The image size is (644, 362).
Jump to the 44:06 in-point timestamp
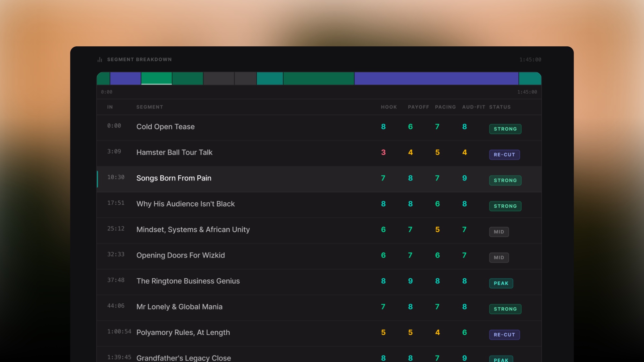(x=116, y=306)
